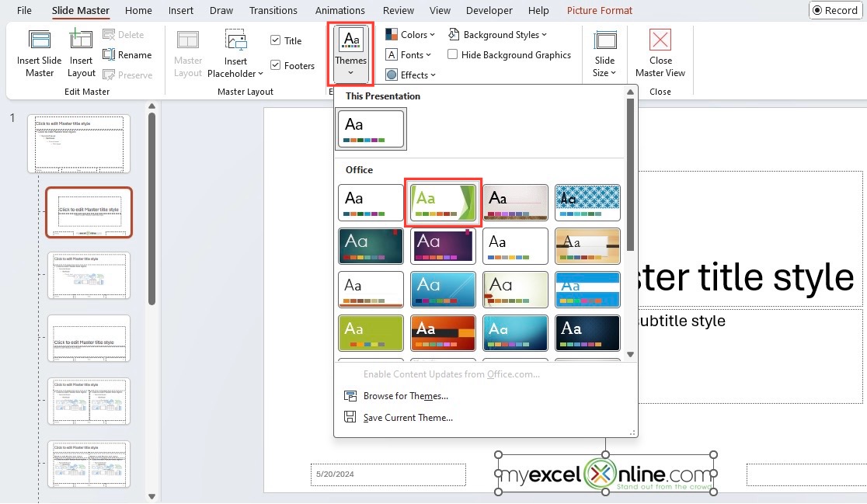The width and height of the screenshot is (867, 504).
Task: Click the Colors palette icon
Action: [x=392, y=35]
